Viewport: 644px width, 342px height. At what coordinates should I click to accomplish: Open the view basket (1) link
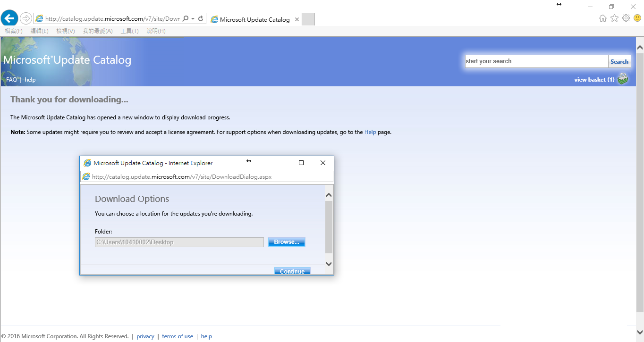pos(594,80)
